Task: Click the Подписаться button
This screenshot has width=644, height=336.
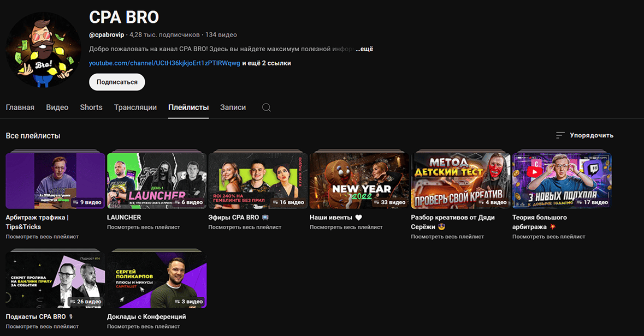Action: (117, 82)
